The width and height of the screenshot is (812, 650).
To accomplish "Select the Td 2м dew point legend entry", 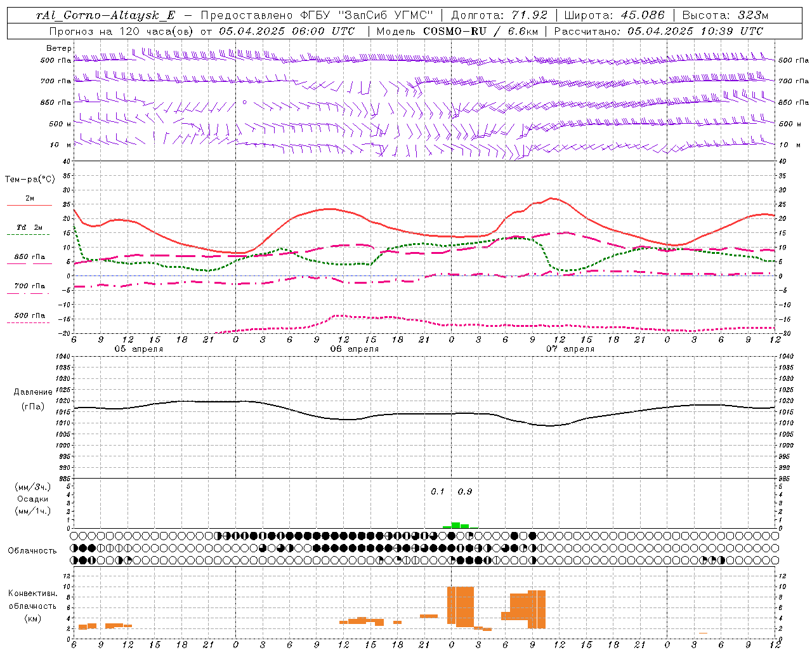I will 29,230.
